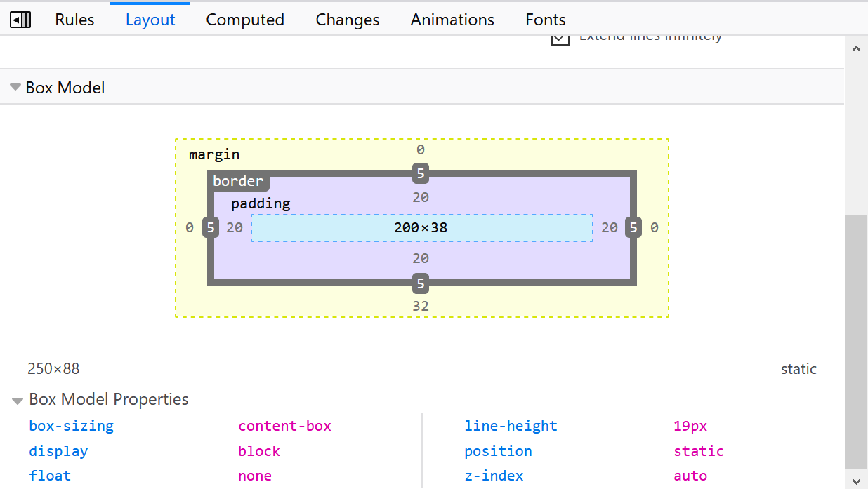
Task: Click the Layout tab
Action: [150, 20]
